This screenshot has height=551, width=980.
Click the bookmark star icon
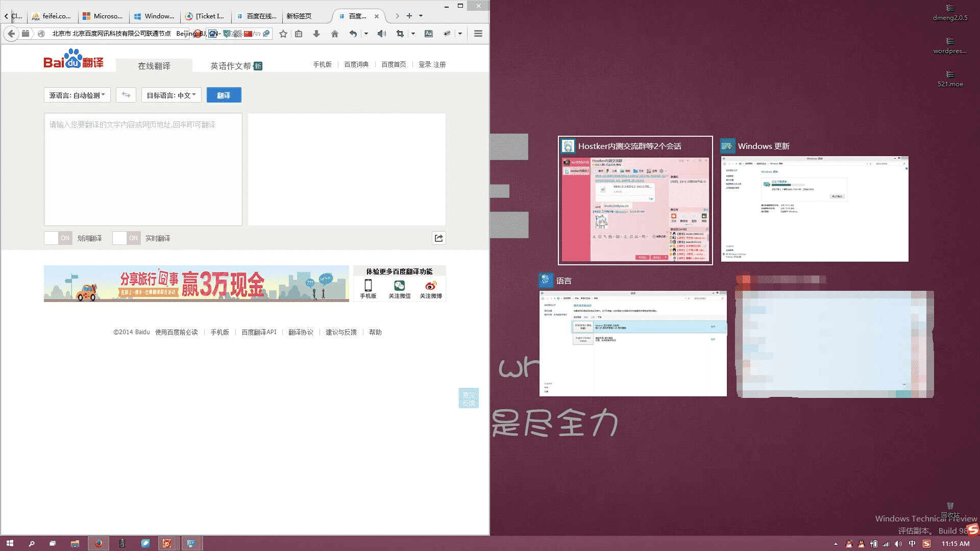(283, 34)
